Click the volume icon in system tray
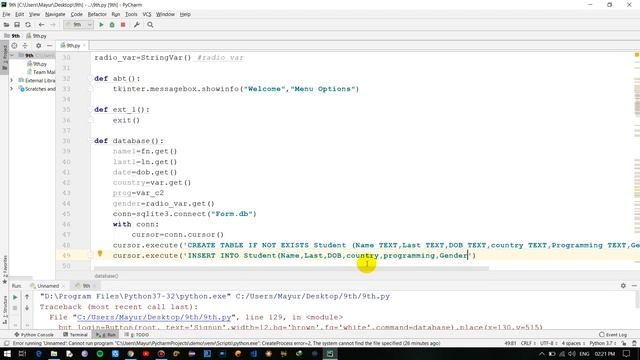The width and height of the screenshot is (640, 360). (x=571, y=353)
